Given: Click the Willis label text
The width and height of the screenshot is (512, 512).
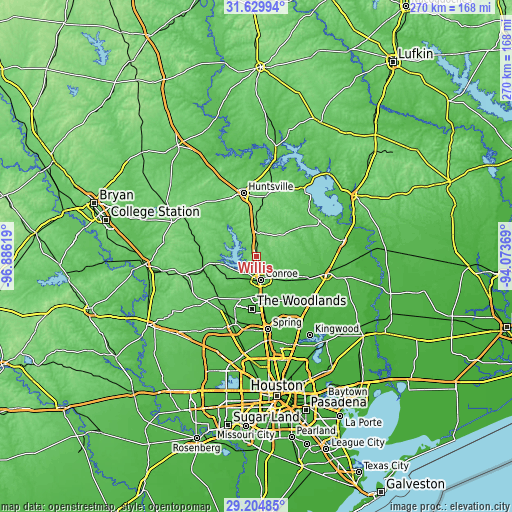Looking at the screenshot, I should [255, 268].
